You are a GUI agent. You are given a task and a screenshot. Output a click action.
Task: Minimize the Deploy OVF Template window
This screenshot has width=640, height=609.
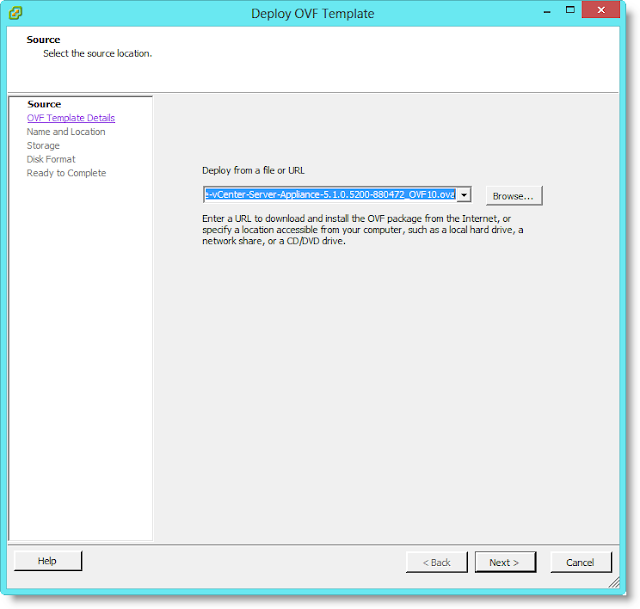pyautogui.click(x=547, y=11)
